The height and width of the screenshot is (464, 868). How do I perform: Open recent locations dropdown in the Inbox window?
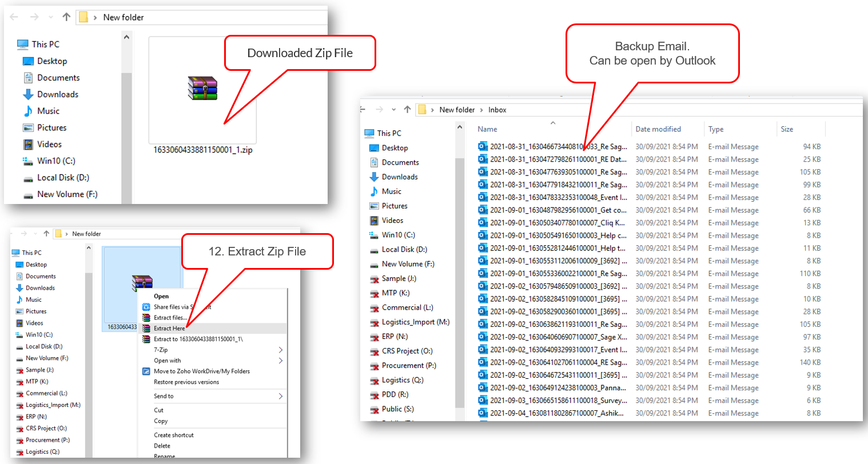[x=393, y=110]
